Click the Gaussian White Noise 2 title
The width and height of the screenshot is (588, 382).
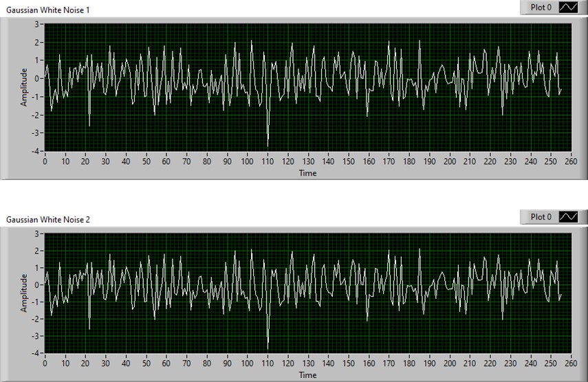(x=48, y=219)
